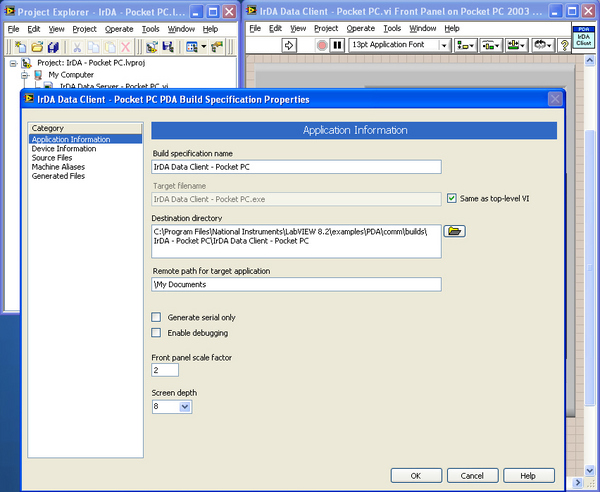This screenshot has width=600, height=492.
Task: Click the LabVIEW icon in the Build Specification title bar
Action: tap(29, 99)
